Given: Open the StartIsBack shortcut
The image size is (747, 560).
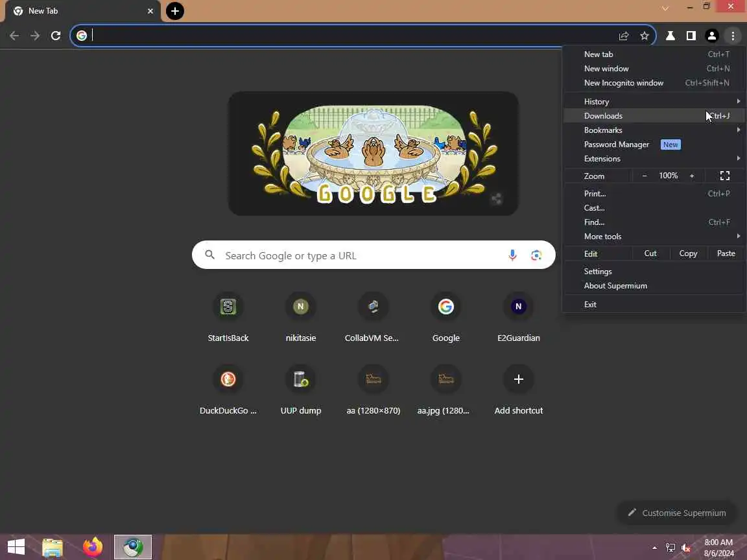Looking at the screenshot, I should pyautogui.click(x=228, y=318).
